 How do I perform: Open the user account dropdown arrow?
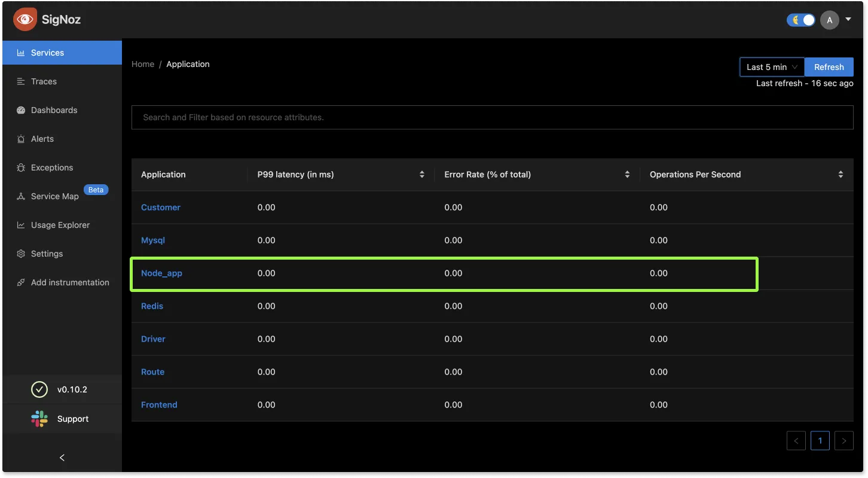(x=848, y=19)
